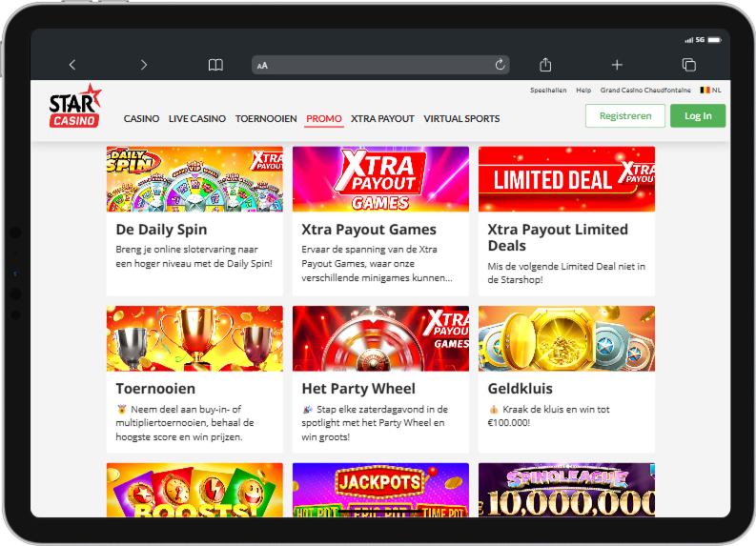
Task: Click the Star Casino logo
Action: coord(75,106)
